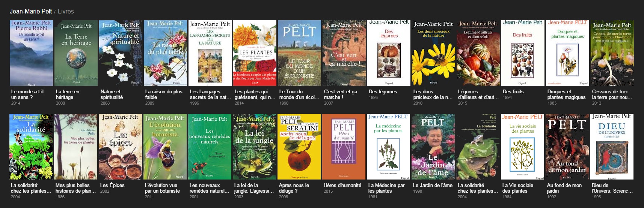
Task: Select the 'Après nous le déluge ?' cover
Action: (x=299, y=147)
